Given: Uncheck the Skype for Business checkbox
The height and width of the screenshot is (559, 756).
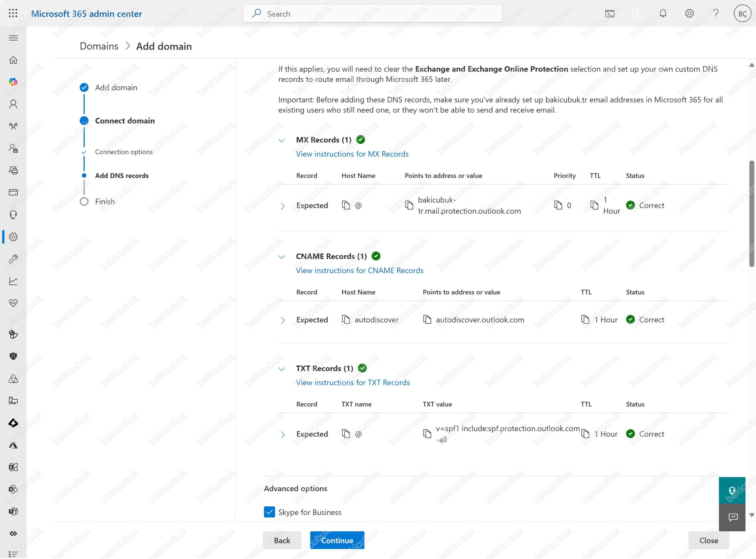Looking at the screenshot, I should point(269,512).
